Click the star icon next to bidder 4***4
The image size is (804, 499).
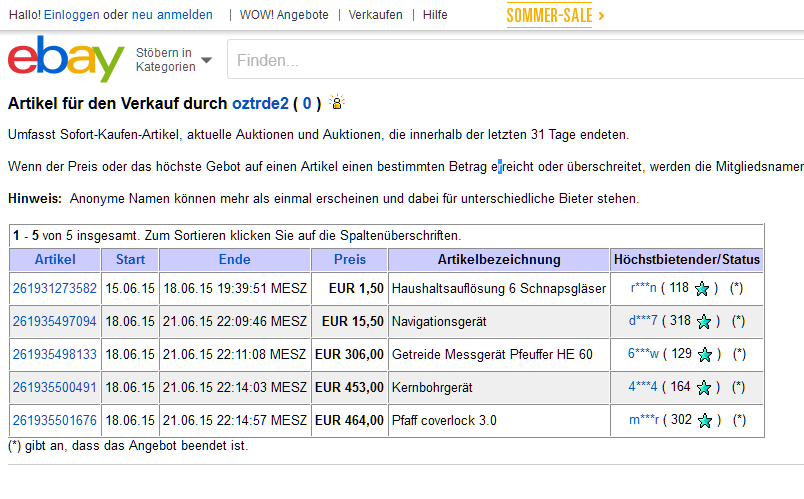(x=703, y=388)
